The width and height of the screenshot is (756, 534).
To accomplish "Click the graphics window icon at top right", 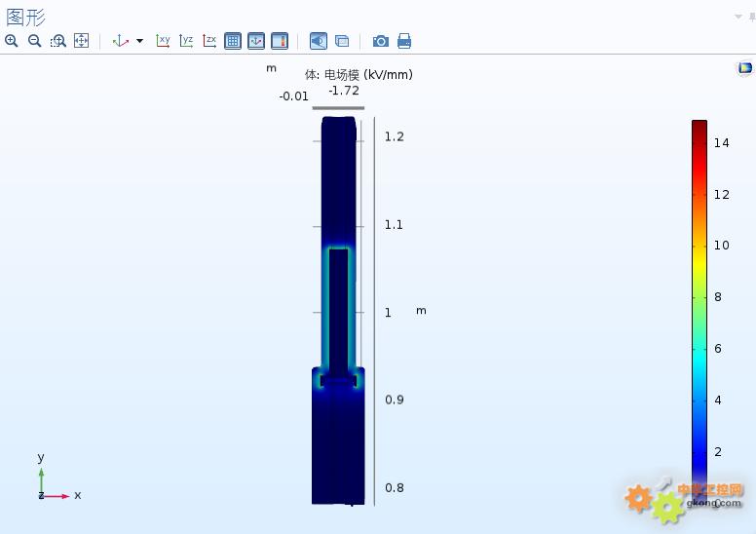I will click(x=745, y=68).
